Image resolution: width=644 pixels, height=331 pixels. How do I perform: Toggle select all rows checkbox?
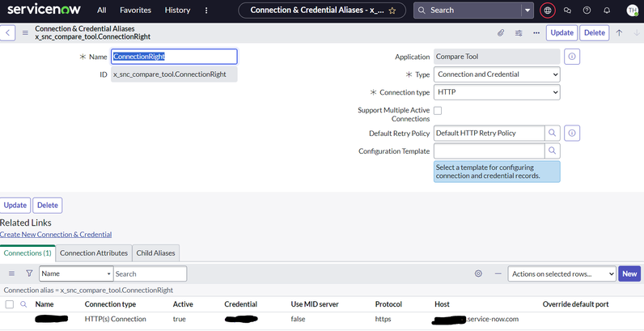(x=10, y=304)
